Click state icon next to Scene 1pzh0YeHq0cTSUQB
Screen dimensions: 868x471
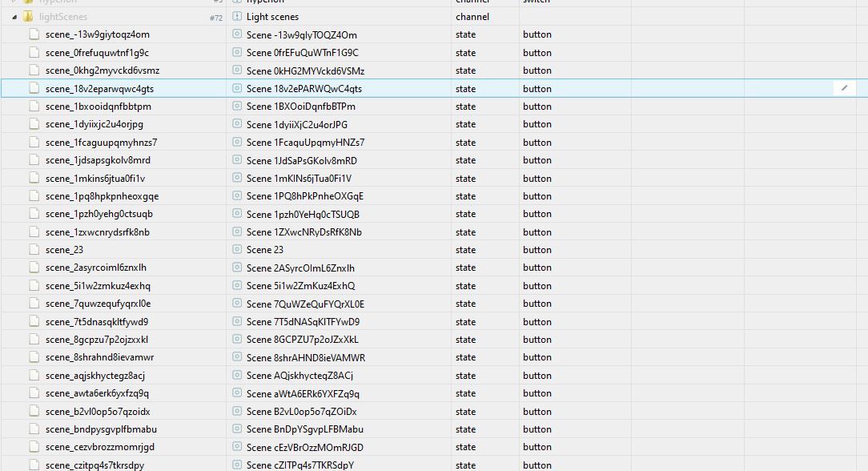pyautogui.click(x=237, y=213)
